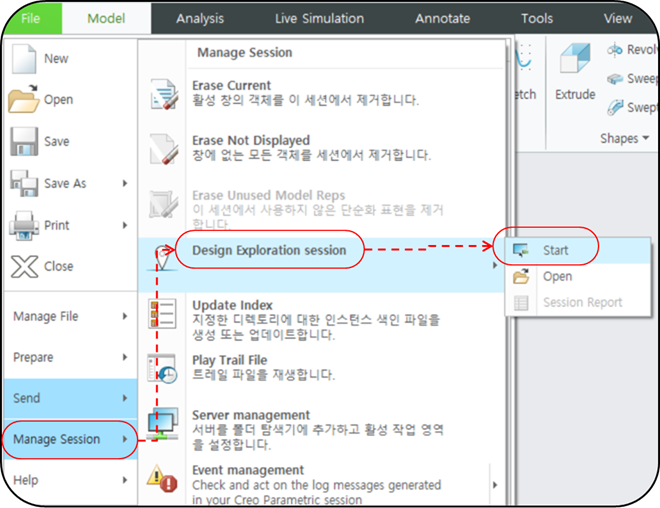
Task: Select Design Exploration session entry
Action: coord(321,265)
